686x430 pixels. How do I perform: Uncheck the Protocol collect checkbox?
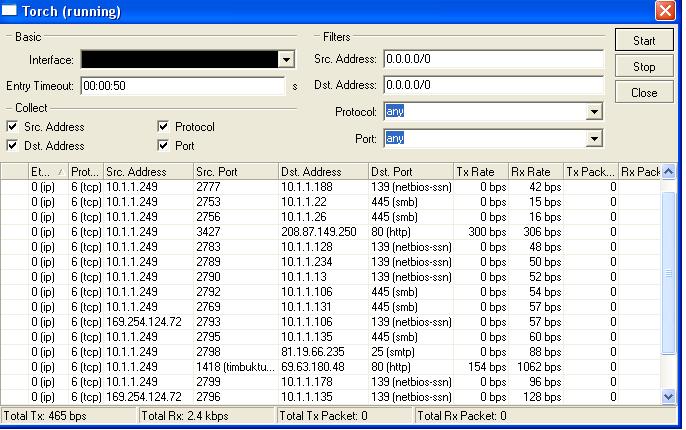[163, 127]
